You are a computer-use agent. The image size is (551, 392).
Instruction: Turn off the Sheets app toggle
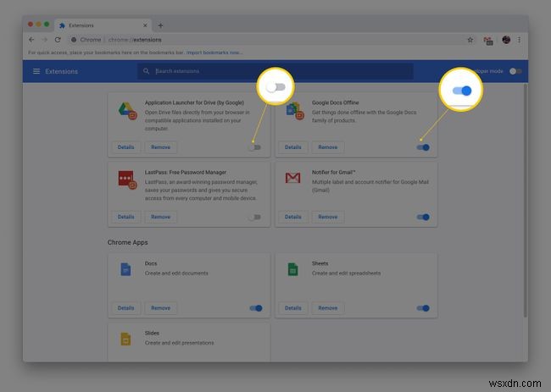click(x=423, y=308)
